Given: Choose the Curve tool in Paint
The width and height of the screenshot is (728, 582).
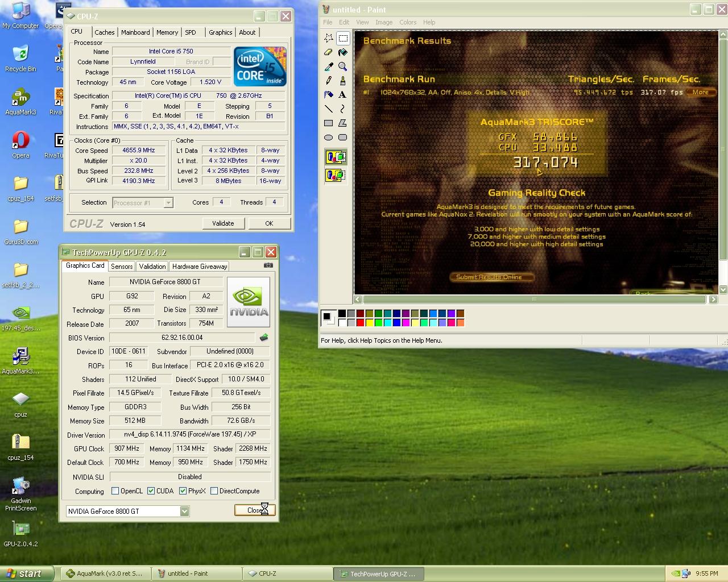Looking at the screenshot, I should click(x=343, y=109).
